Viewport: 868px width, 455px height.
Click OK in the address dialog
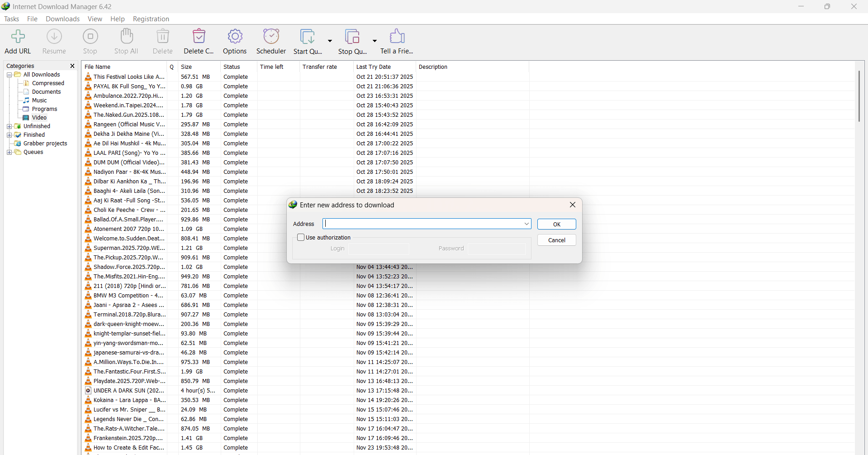[556, 224]
